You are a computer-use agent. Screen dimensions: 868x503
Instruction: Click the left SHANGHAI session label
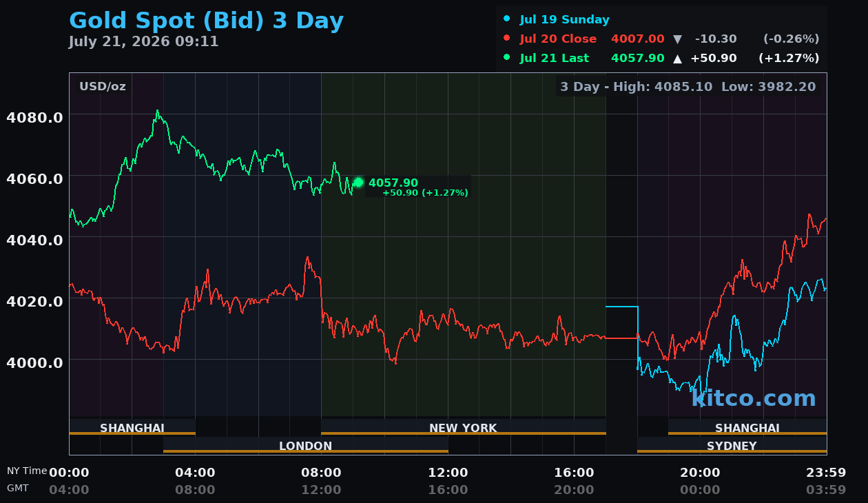tap(132, 428)
